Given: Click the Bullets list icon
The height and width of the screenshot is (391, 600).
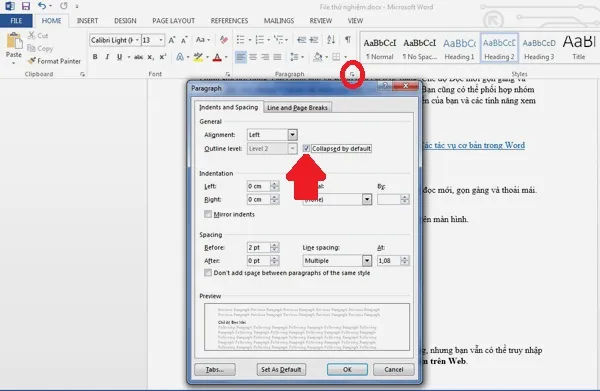Looking at the screenshot, I should pyautogui.click(x=240, y=40).
